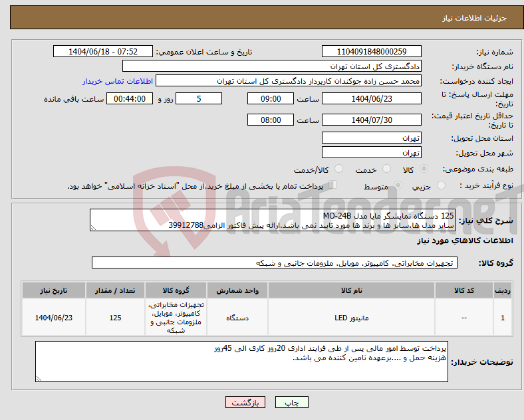The image size is (524, 420).
Task: Select the خدمت radio button
Action: tap(386, 169)
